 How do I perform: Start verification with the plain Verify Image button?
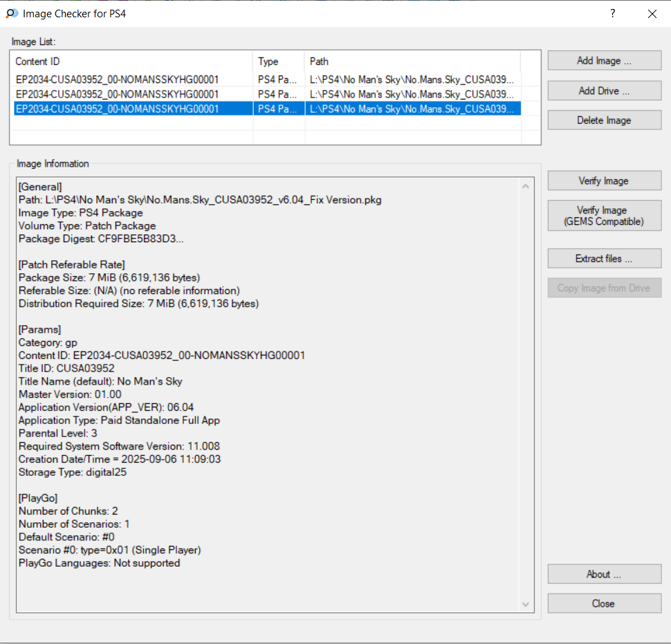point(604,181)
